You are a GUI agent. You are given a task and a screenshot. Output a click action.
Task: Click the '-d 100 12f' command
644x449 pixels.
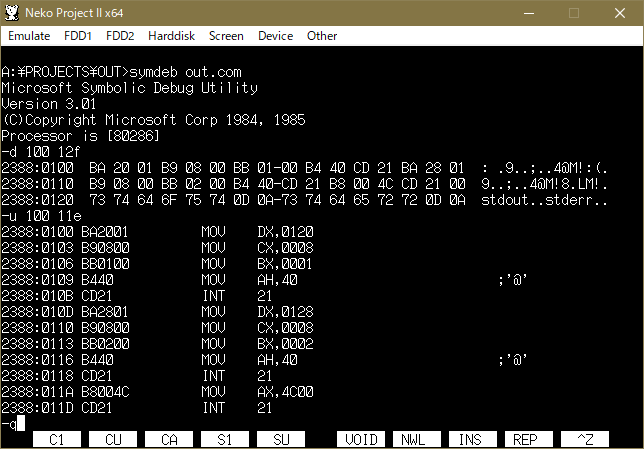41,152
